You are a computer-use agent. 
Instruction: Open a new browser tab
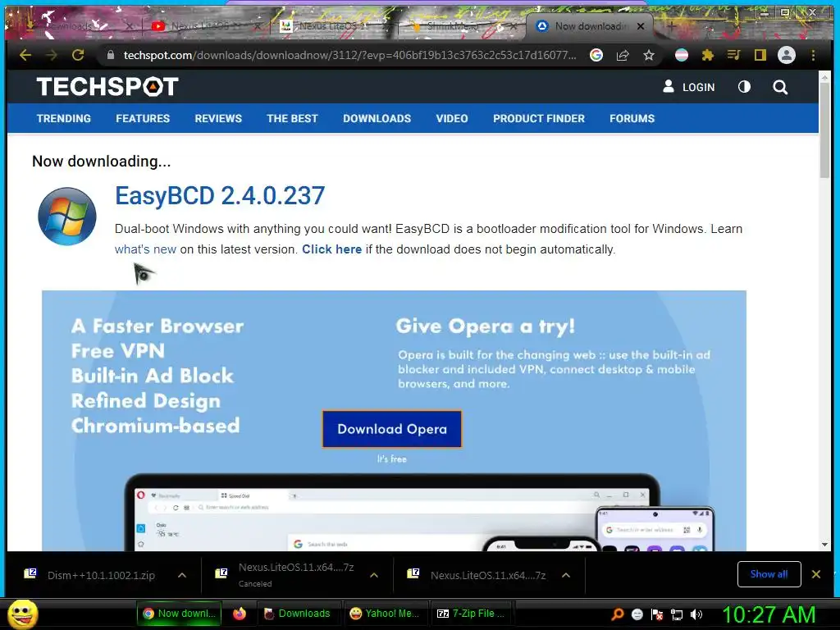coord(672,25)
